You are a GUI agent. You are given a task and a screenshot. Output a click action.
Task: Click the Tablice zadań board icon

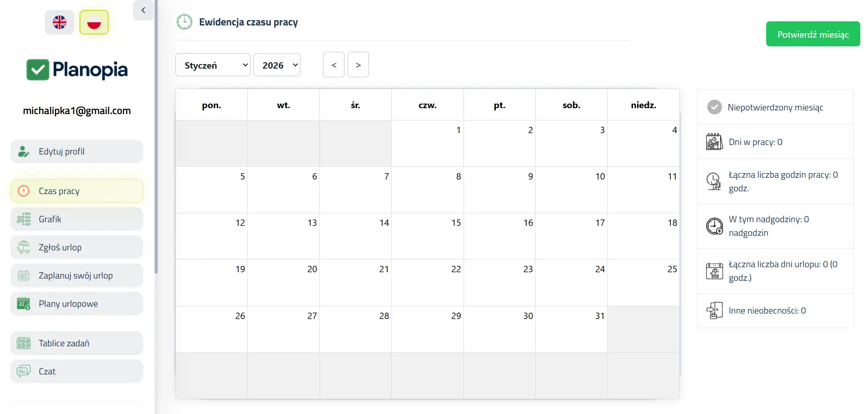click(x=24, y=343)
